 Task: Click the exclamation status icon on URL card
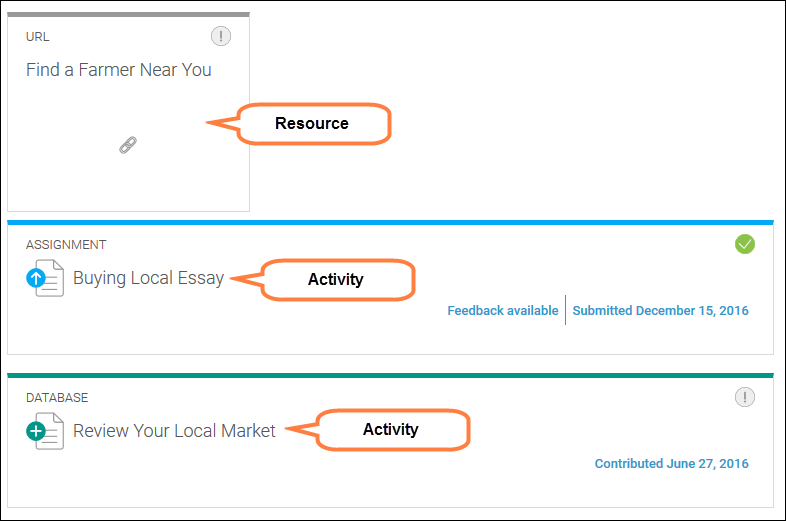(221, 37)
